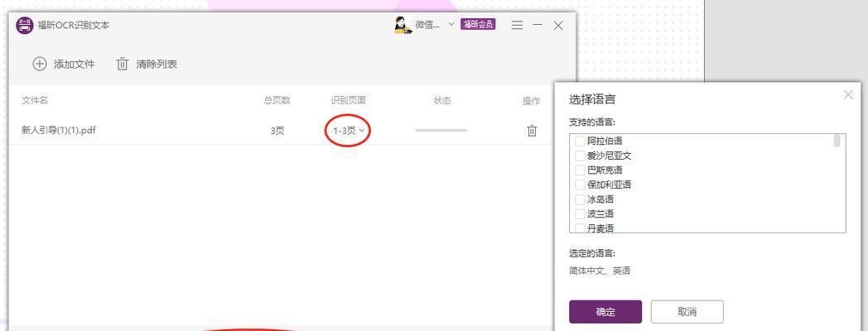Check the 爱沙尼亚文 language checkbox
This screenshot has height=331, width=868.
[580, 156]
